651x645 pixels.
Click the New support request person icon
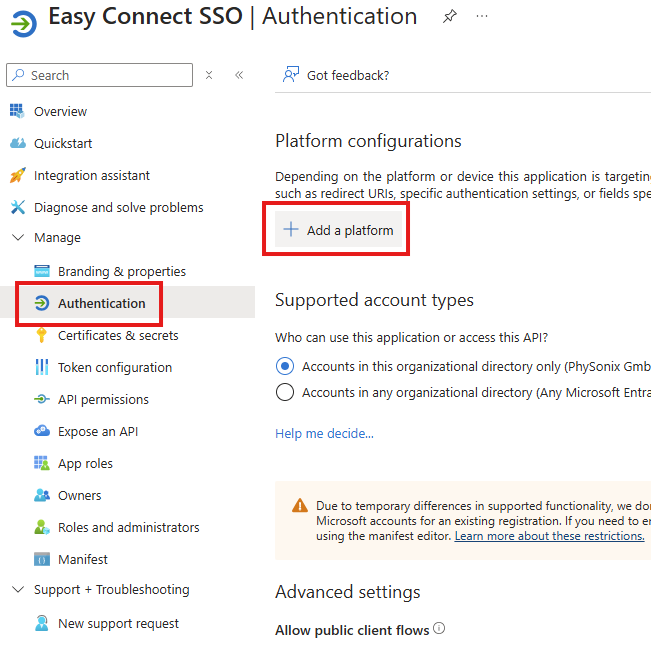click(42, 623)
